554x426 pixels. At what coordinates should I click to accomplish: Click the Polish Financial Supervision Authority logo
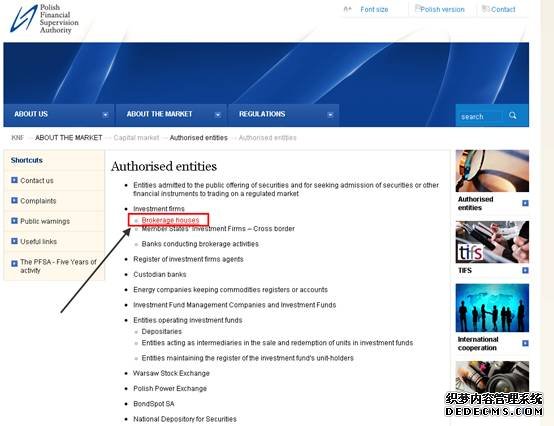[x=45, y=19]
